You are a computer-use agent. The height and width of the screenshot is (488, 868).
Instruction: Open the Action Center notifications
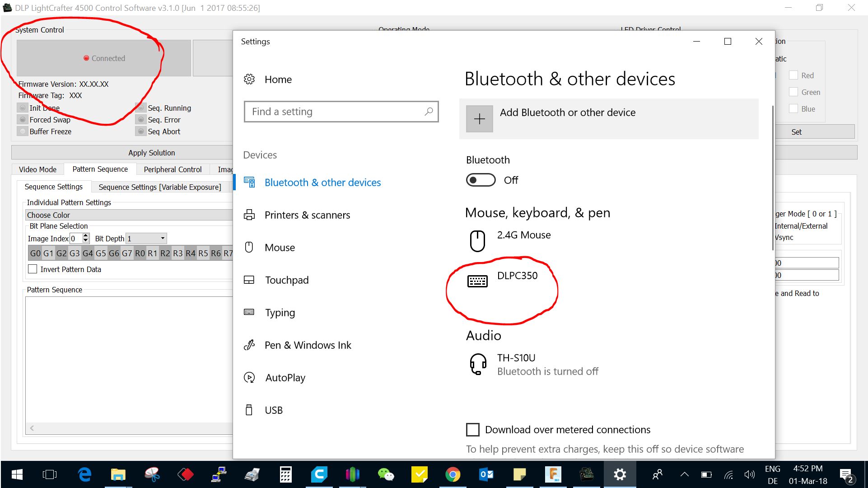(846, 475)
